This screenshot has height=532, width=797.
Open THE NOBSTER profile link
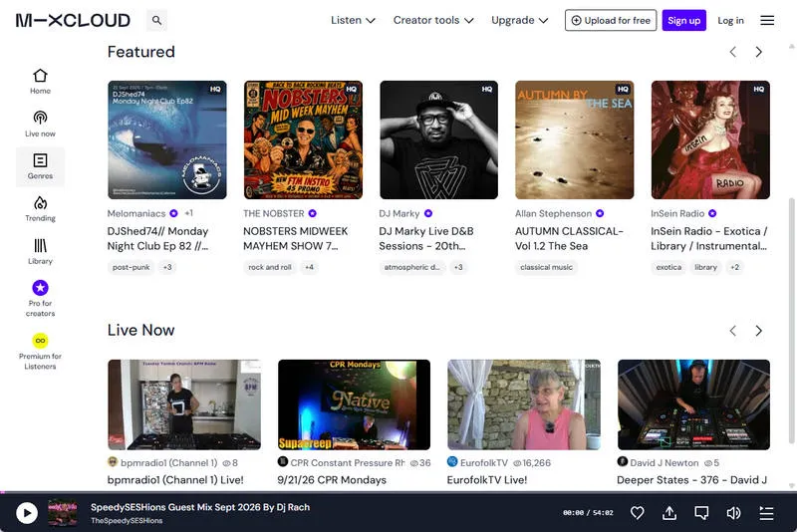273,213
